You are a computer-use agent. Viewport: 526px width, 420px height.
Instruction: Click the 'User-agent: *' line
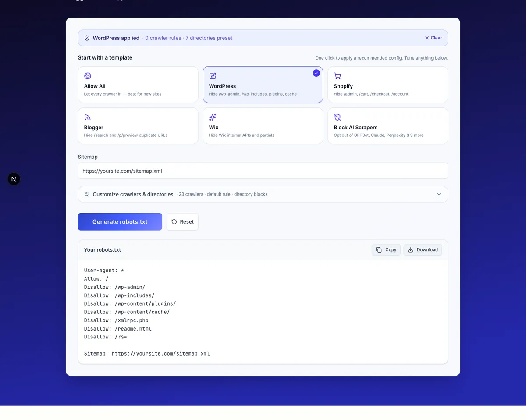tap(104, 271)
